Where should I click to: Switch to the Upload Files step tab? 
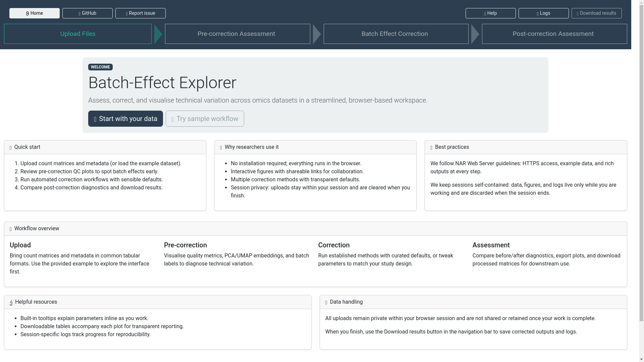click(x=78, y=34)
